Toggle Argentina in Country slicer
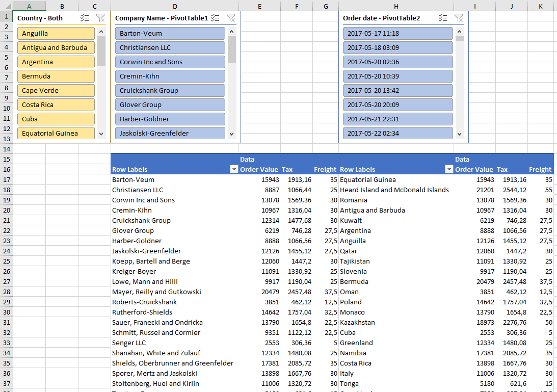Viewport: 557px width, 392px height. (56, 62)
